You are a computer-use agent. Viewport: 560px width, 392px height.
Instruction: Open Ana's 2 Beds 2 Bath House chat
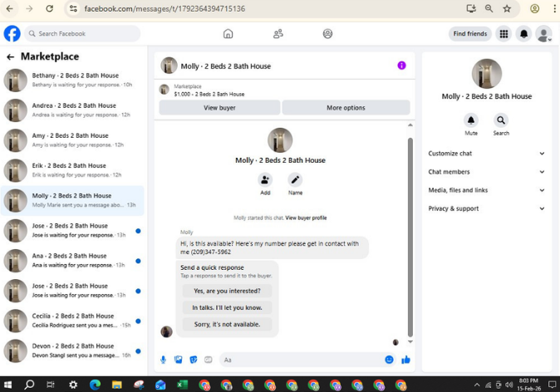[x=72, y=261]
